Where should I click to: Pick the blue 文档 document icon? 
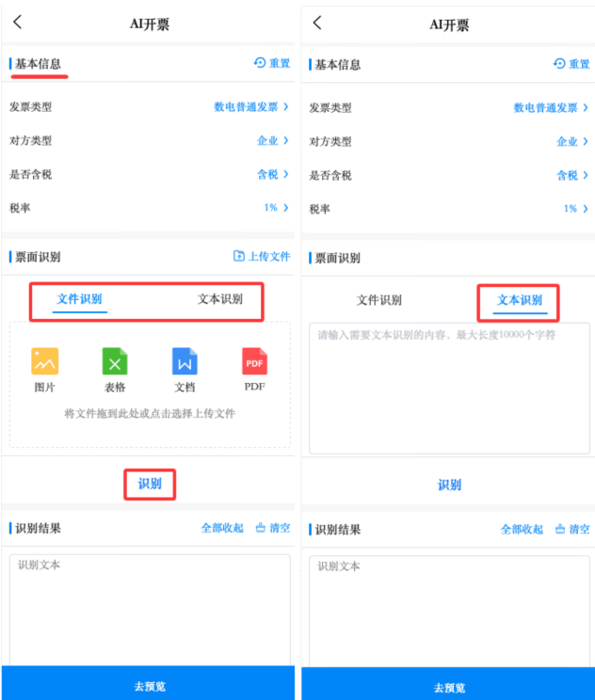(x=185, y=362)
